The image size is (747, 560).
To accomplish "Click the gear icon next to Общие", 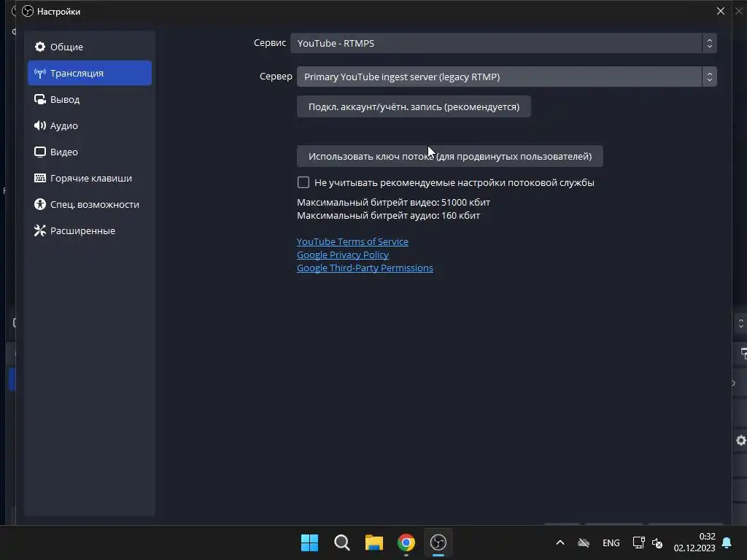I will [40, 47].
